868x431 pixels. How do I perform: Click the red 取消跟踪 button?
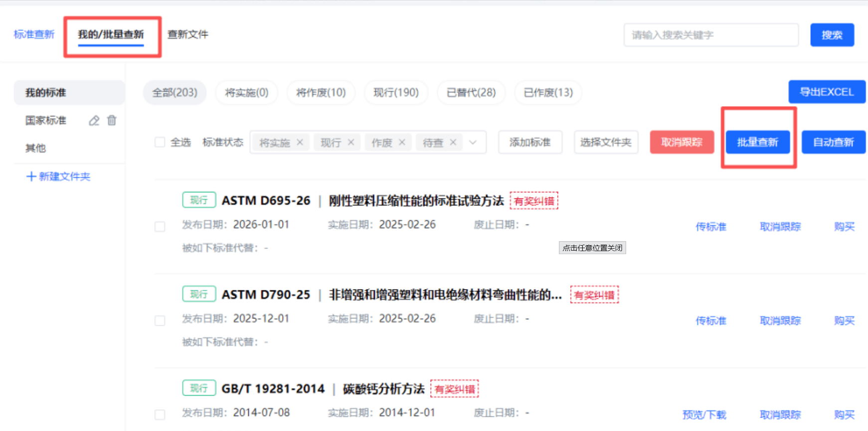click(x=682, y=142)
